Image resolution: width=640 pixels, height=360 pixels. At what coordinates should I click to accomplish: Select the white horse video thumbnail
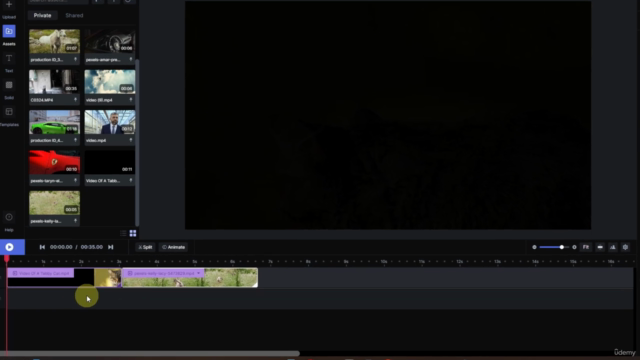(54, 41)
